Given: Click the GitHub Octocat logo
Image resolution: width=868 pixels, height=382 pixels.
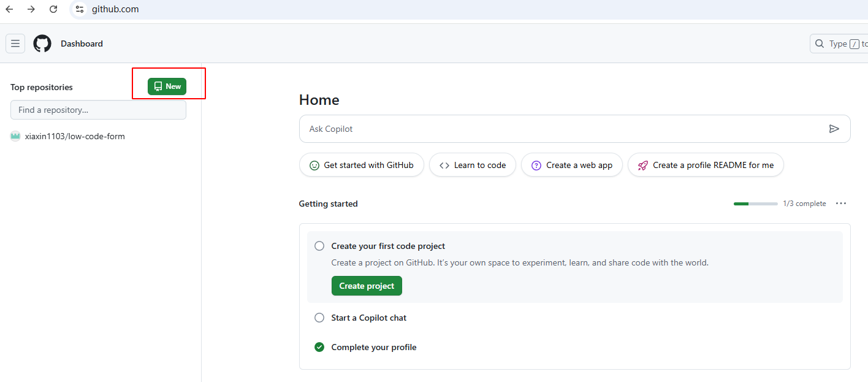Looking at the screenshot, I should pyautogui.click(x=42, y=44).
